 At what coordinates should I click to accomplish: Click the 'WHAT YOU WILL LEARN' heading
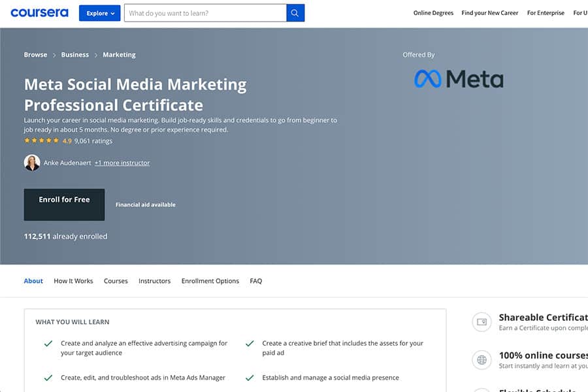tap(73, 322)
